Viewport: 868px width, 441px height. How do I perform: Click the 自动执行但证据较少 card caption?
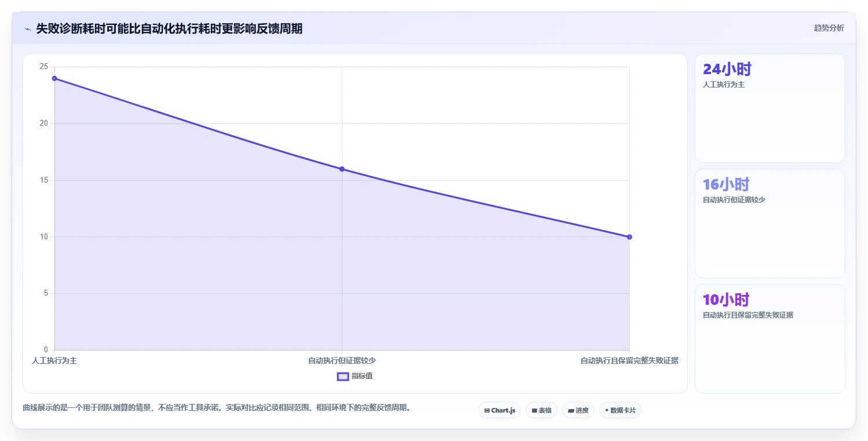click(x=734, y=200)
